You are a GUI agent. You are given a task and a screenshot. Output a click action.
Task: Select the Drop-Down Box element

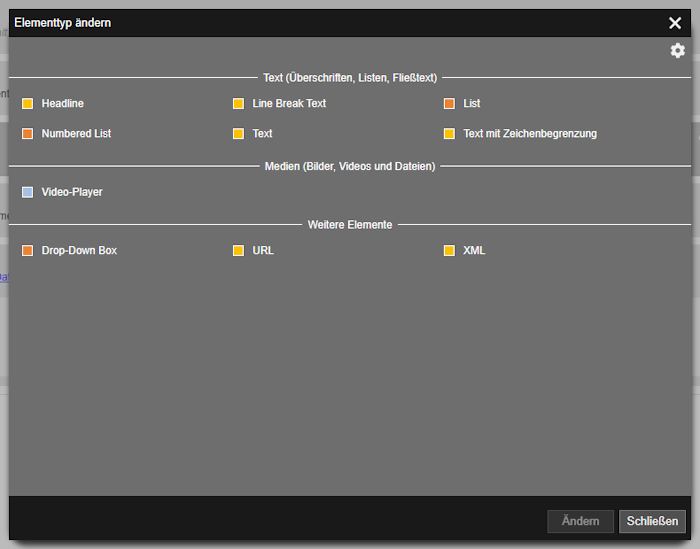[x=79, y=250]
